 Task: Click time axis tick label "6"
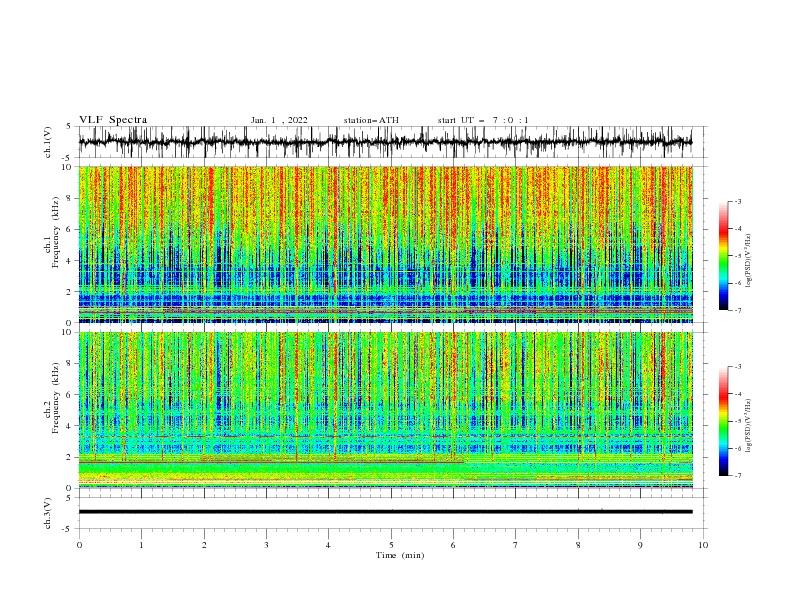(453, 545)
